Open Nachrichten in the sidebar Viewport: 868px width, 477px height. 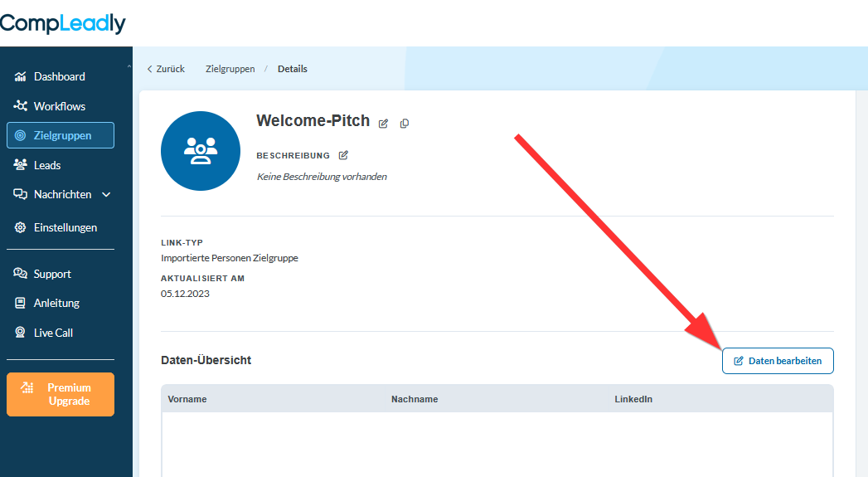coord(62,194)
